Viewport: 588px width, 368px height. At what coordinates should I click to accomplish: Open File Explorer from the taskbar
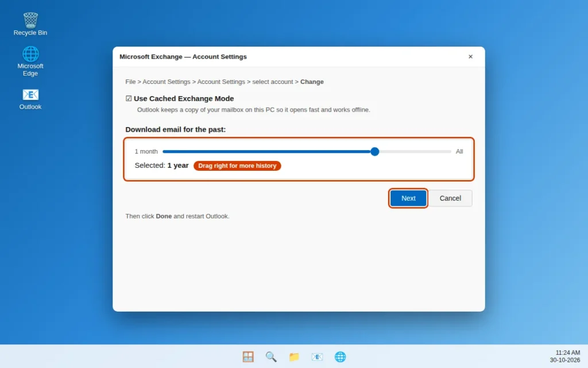[294, 356]
